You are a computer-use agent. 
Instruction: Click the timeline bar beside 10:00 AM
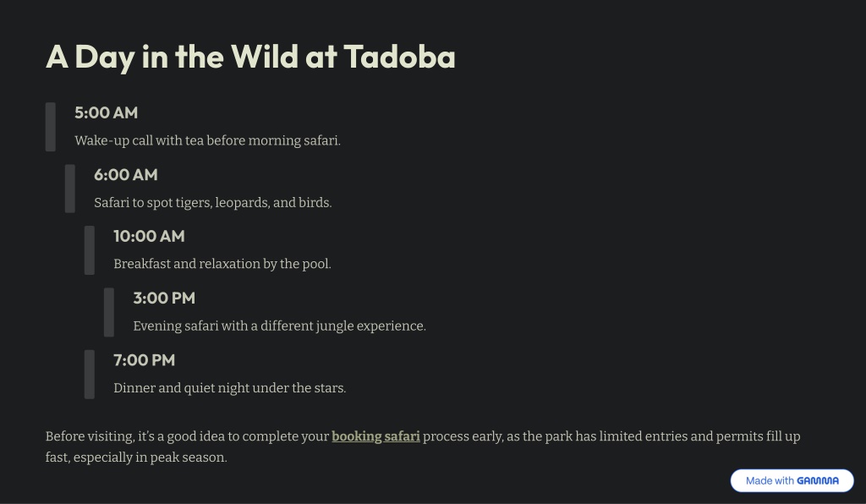coord(89,250)
